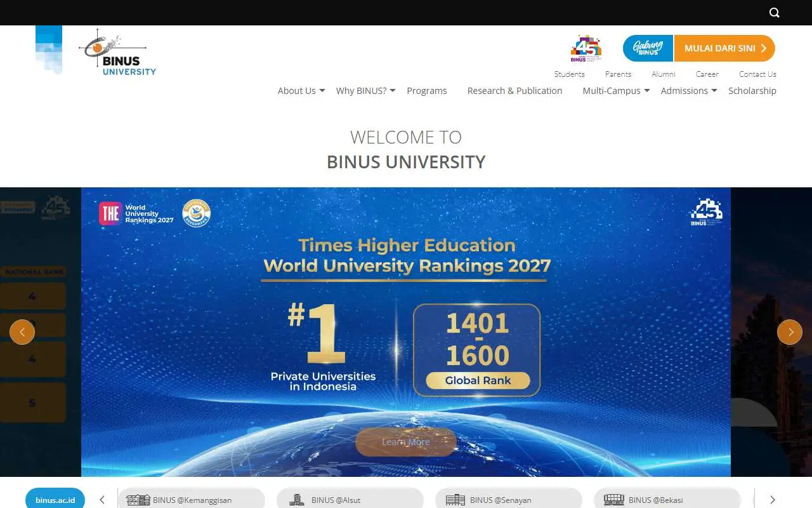Click the BINUS University logo
Image resolution: width=812 pixels, height=508 pixels.
click(x=117, y=53)
